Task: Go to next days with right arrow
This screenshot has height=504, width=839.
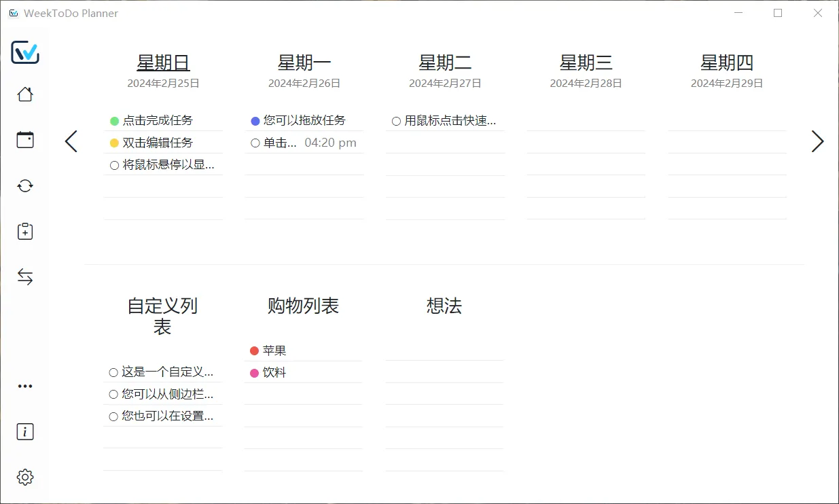Action: click(x=817, y=141)
